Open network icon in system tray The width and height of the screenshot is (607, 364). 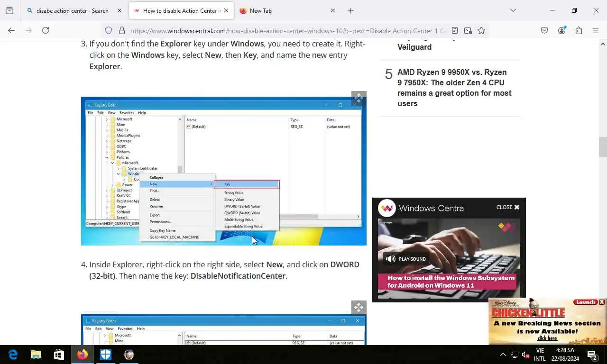(514, 355)
